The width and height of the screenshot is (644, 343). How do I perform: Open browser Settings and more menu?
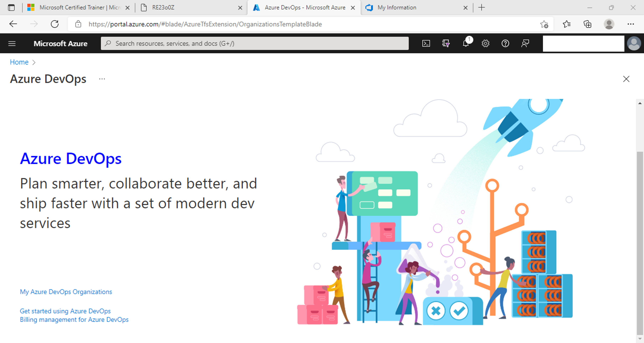[x=630, y=24]
